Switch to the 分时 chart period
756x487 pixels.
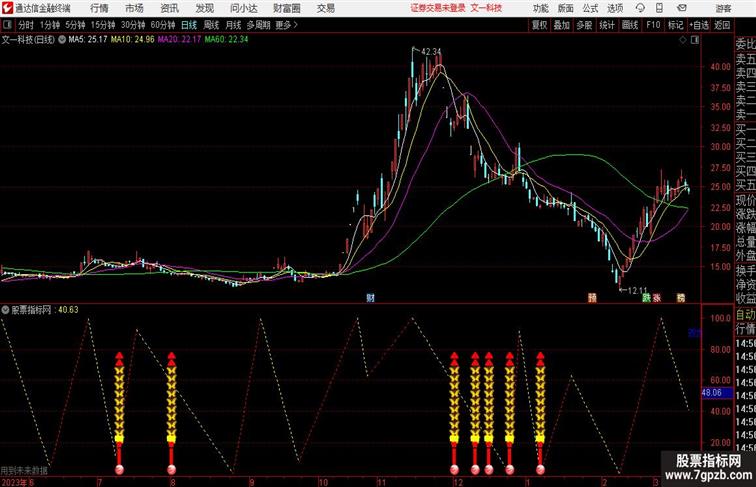pos(26,25)
